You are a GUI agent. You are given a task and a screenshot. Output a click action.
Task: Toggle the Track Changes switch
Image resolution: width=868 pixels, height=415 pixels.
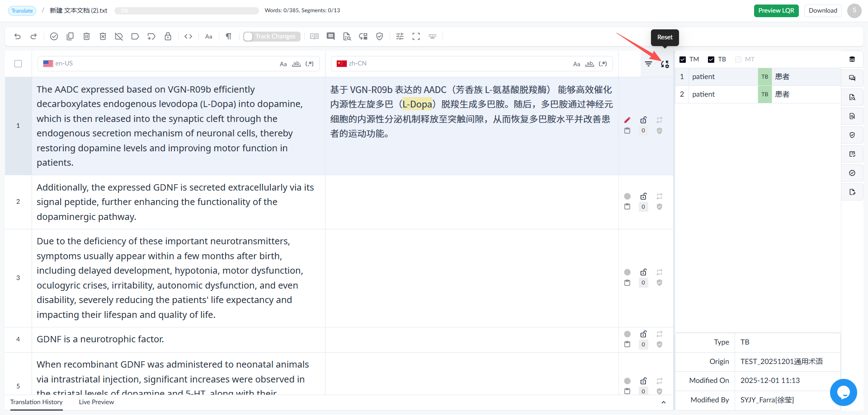[271, 37]
